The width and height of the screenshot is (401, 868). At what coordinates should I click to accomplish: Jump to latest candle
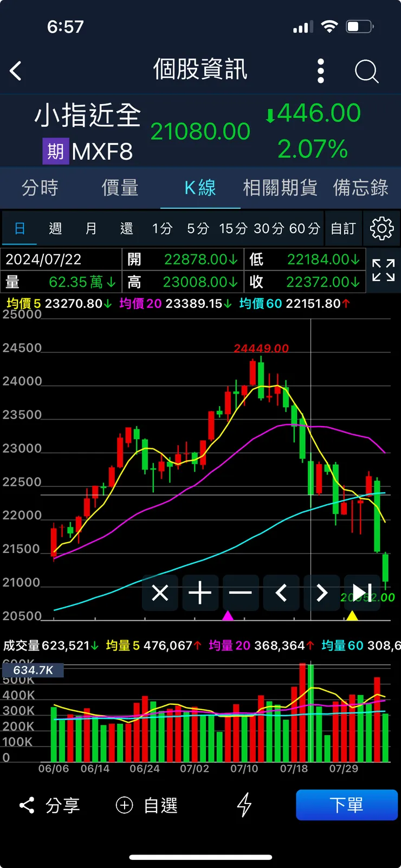pos(362,593)
